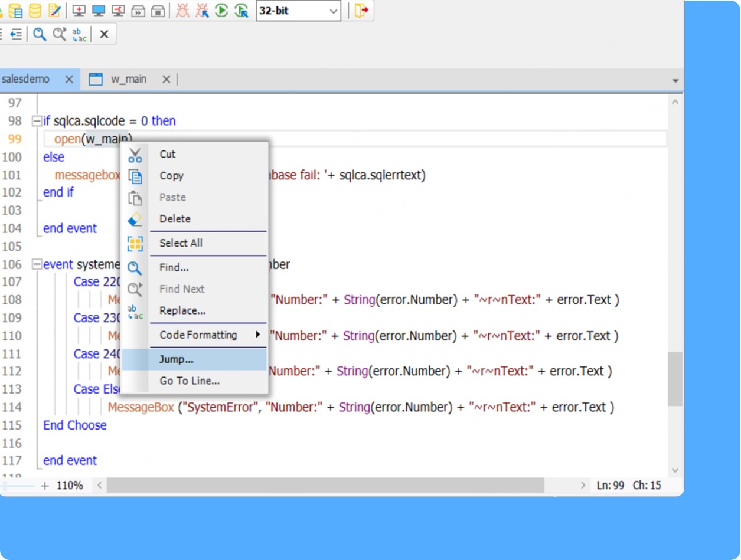Click the 'else' keyword on line 100
Screen dimensions: 741x560
click(54, 157)
